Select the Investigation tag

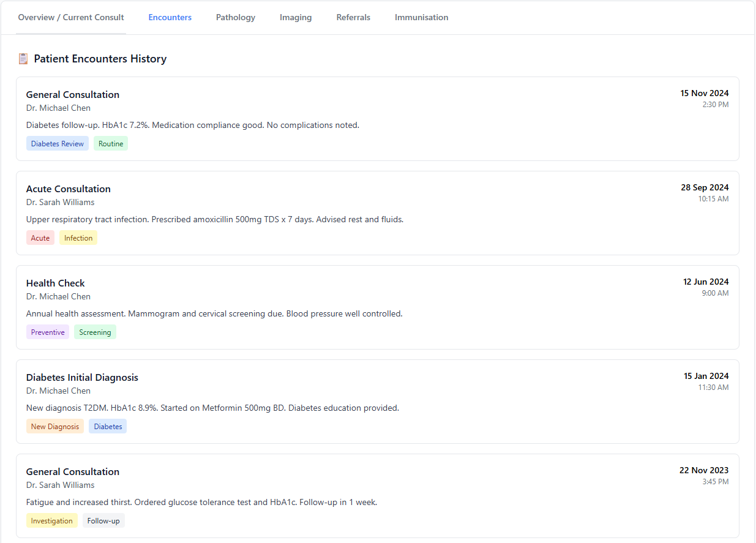point(52,521)
